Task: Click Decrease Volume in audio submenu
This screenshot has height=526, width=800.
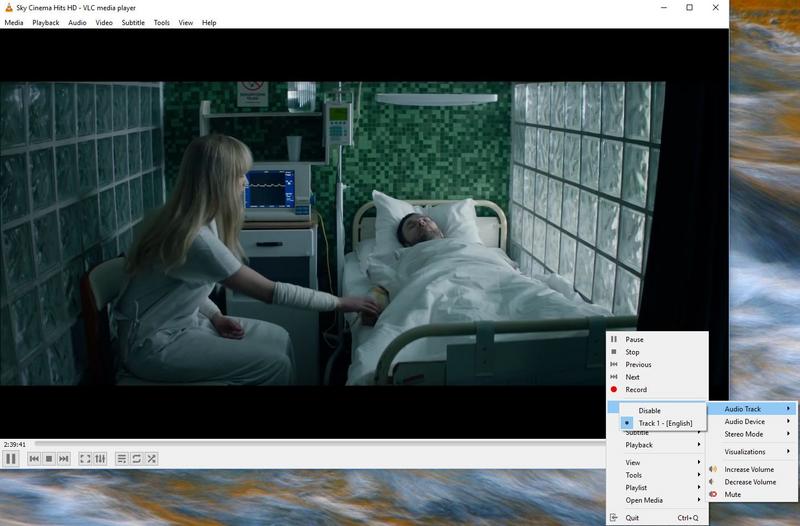Action: pyautogui.click(x=752, y=482)
